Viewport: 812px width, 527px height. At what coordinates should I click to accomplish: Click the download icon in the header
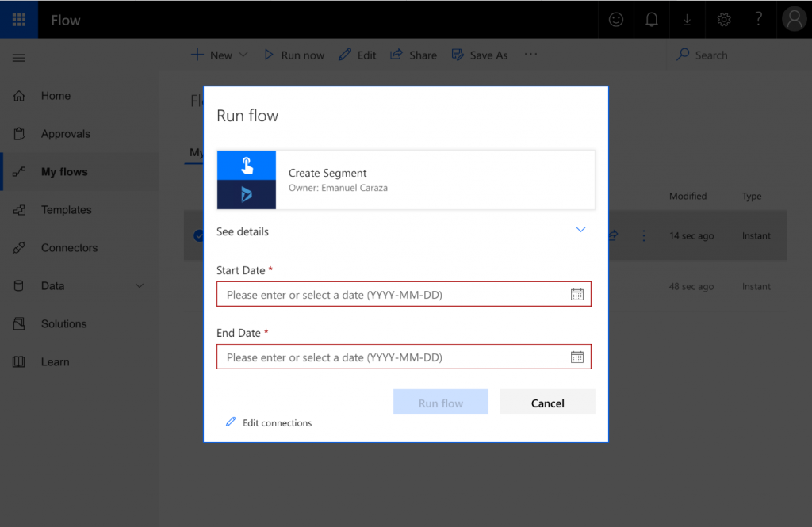(687, 19)
